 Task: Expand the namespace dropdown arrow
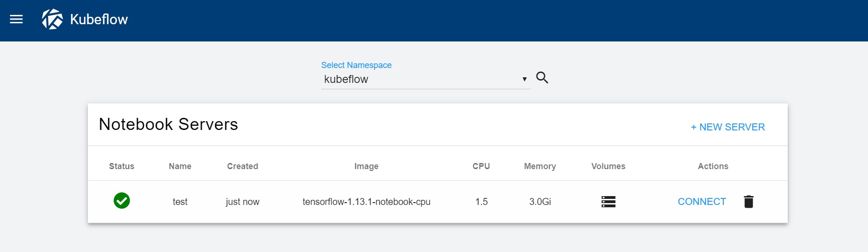coord(525,79)
